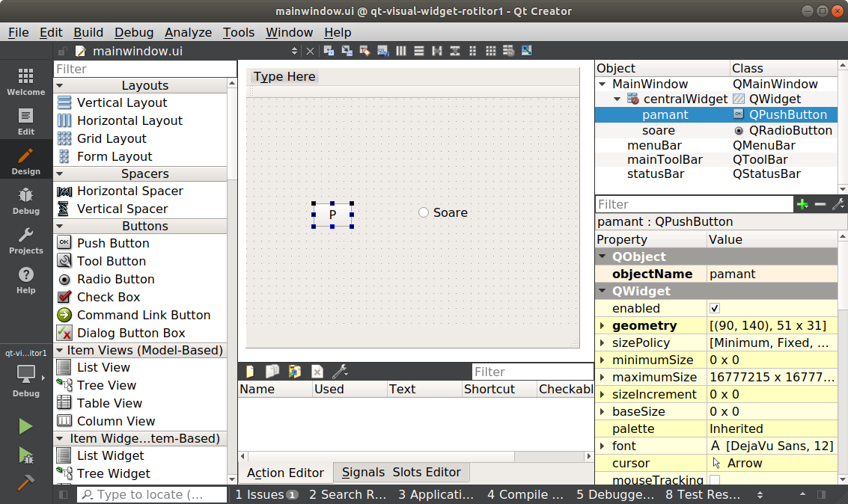
Task: Collapse the QWidget property section
Action: (603, 291)
